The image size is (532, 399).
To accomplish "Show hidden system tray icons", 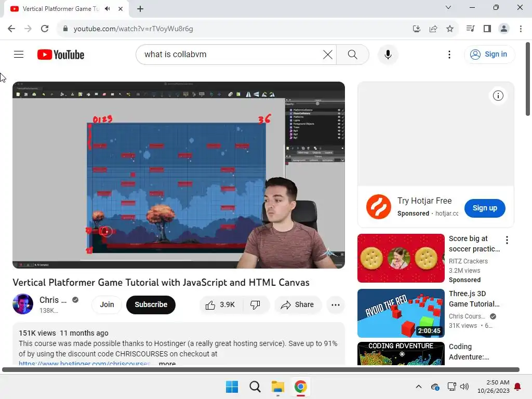I will click(419, 387).
